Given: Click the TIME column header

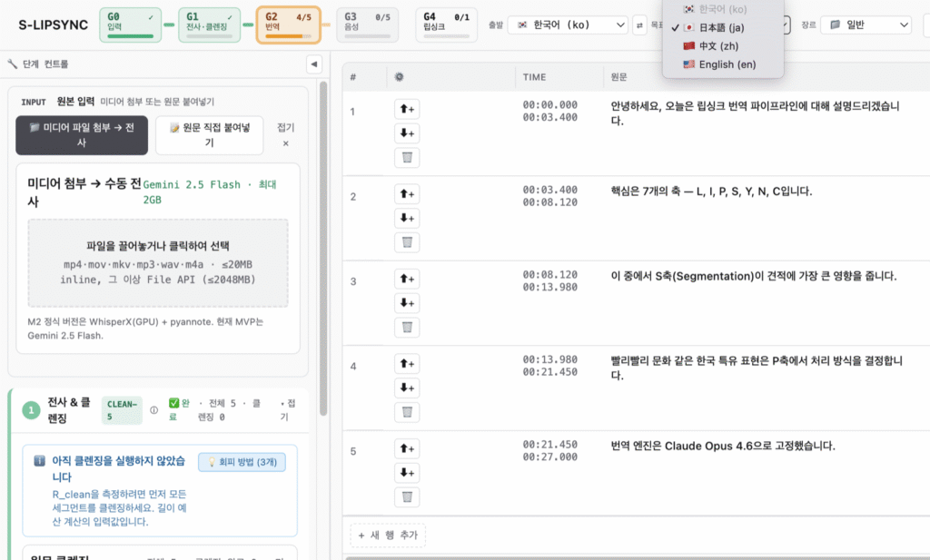Looking at the screenshot, I should (534, 77).
